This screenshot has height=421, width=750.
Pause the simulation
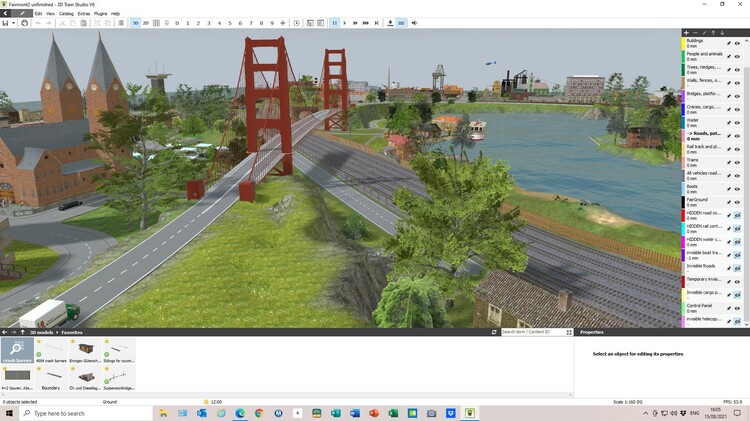334,23
